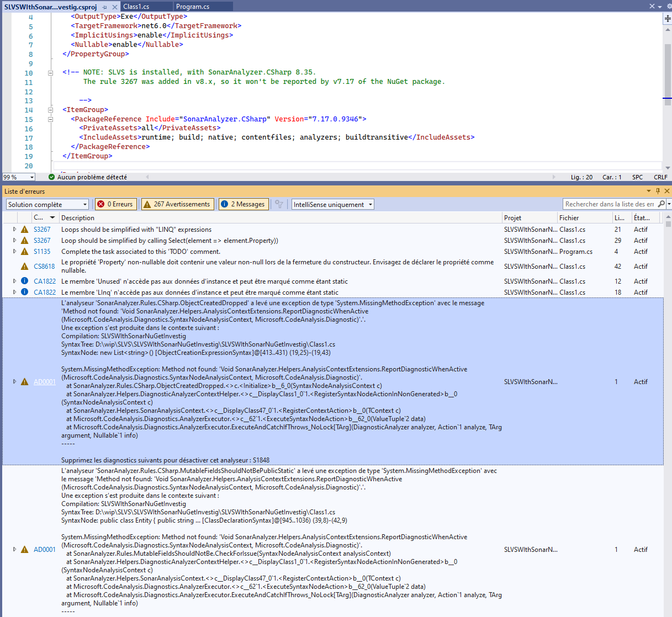The width and height of the screenshot is (672, 617).
Task: Switch to the Program.cs tab
Action: (194, 7)
